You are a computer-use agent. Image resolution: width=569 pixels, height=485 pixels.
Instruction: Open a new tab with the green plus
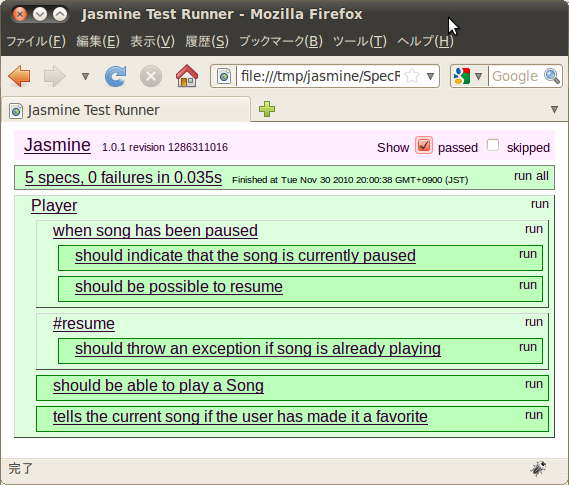pyautogui.click(x=267, y=109)
